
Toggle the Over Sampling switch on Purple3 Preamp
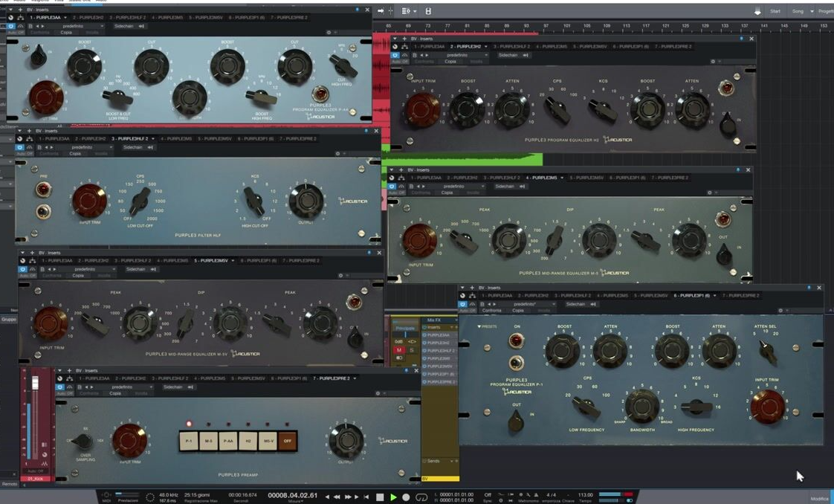click(x=81, y=441)
